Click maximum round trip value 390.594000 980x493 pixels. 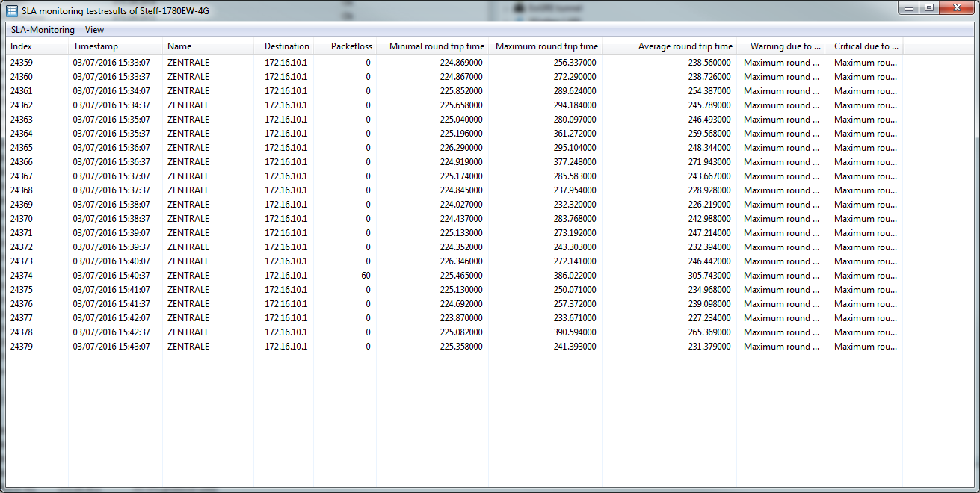pos(574,332)
